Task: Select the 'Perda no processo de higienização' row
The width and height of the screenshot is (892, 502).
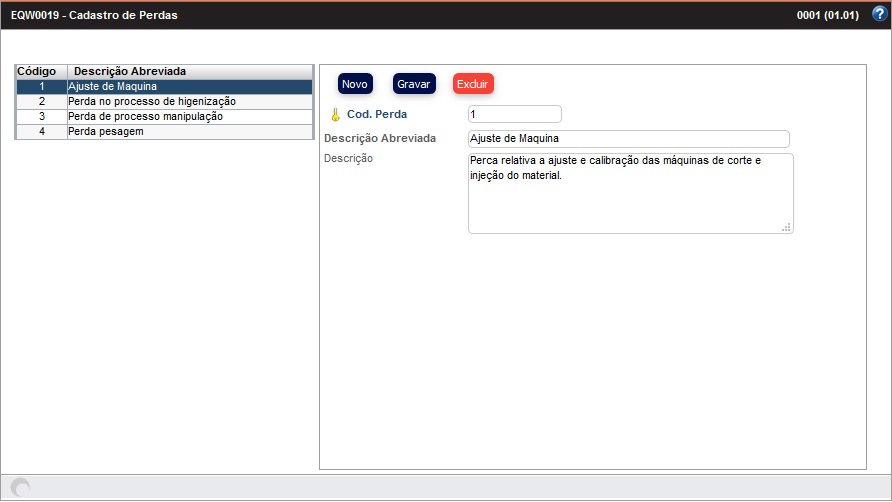Action: [x=190, y=102]
